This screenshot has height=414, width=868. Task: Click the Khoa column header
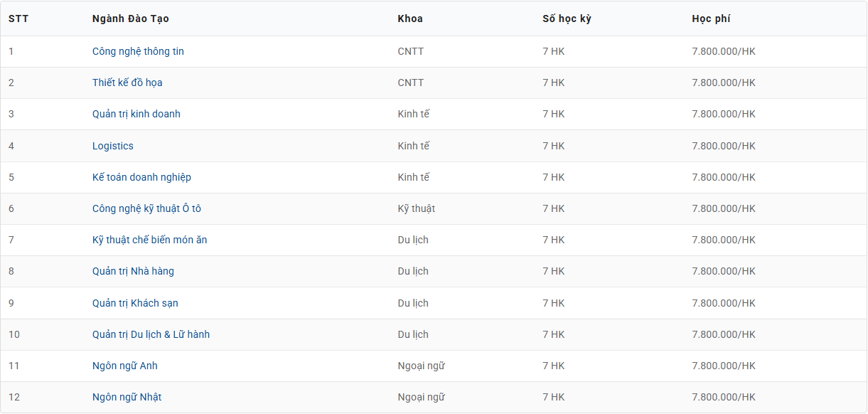(410, 18)
